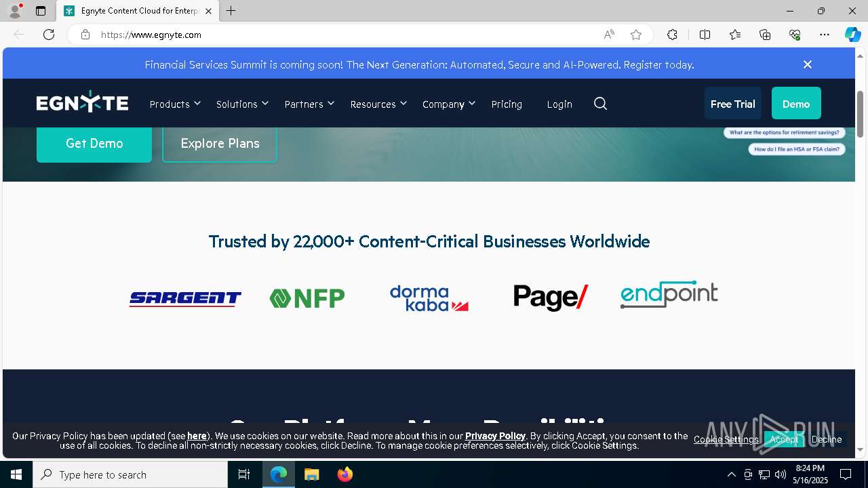Click the 'Trusted by 22,000+' heading text
The image size is (868, 488).
(429, 241)
